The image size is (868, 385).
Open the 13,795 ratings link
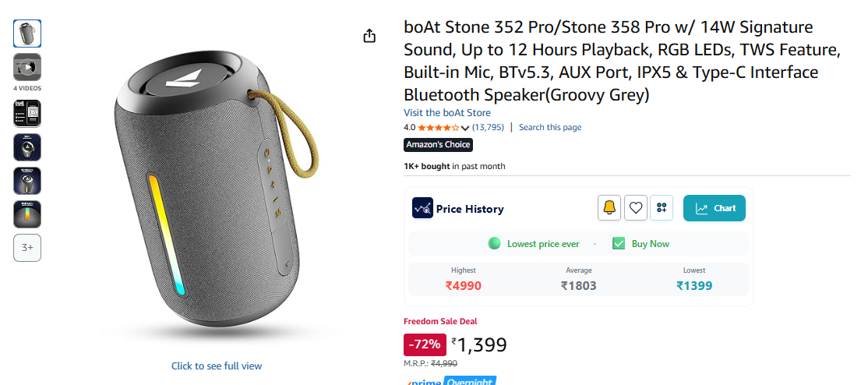pyautogui.click(x=488, y=128)
